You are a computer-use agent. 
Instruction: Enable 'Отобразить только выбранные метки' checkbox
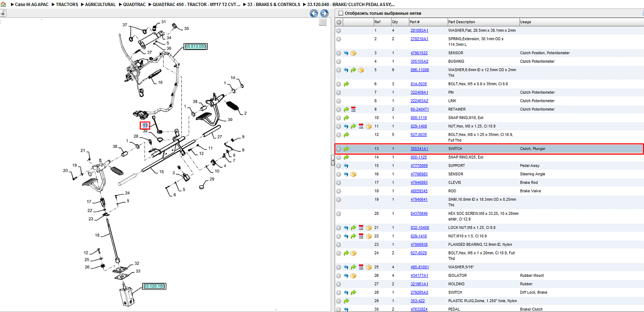pos(340,13)
